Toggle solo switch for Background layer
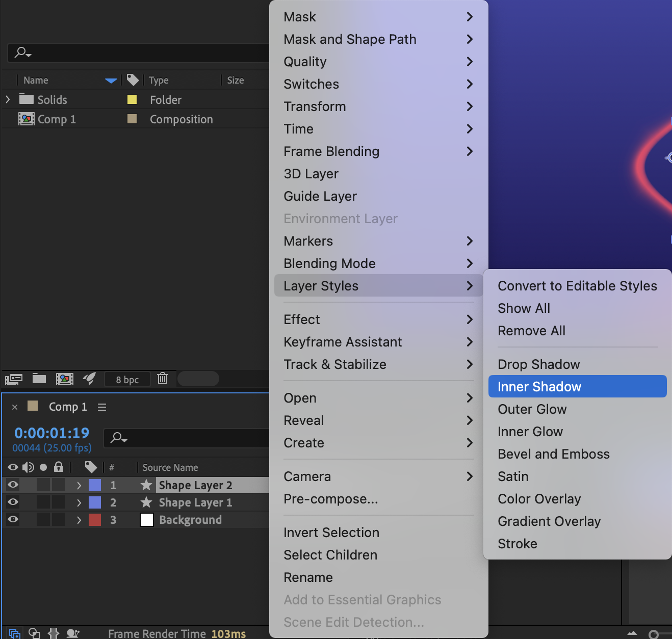This screenshot has width=672, height=639. click(43, 519)
